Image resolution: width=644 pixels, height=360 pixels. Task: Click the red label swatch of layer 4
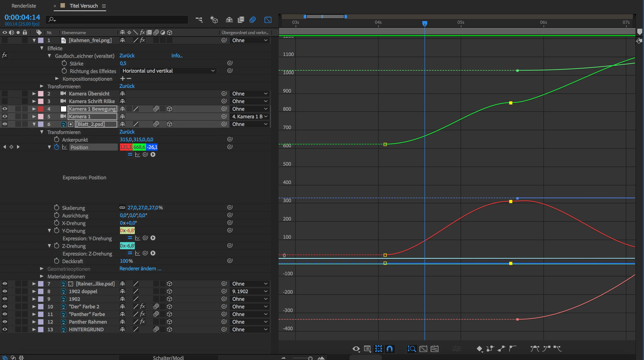pyautogui.click(x=41, y=109)
